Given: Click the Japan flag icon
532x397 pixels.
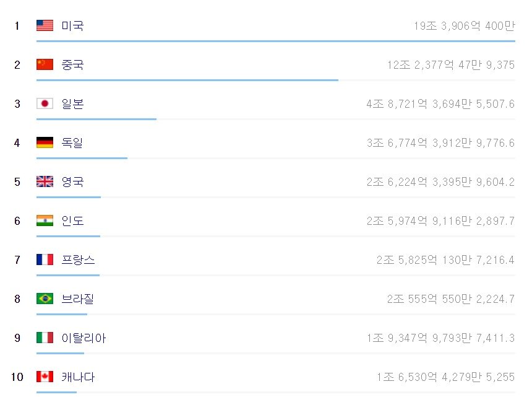Looking at the screenshot, I should (x=45, y=103).
